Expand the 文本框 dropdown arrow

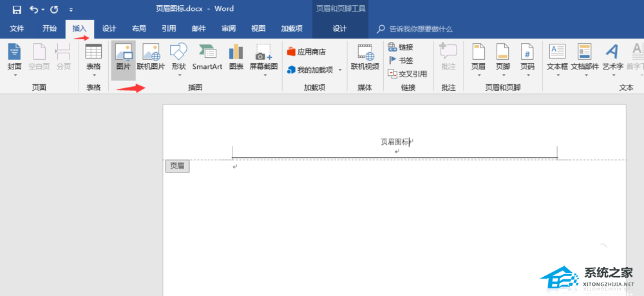tap(557, 75)
